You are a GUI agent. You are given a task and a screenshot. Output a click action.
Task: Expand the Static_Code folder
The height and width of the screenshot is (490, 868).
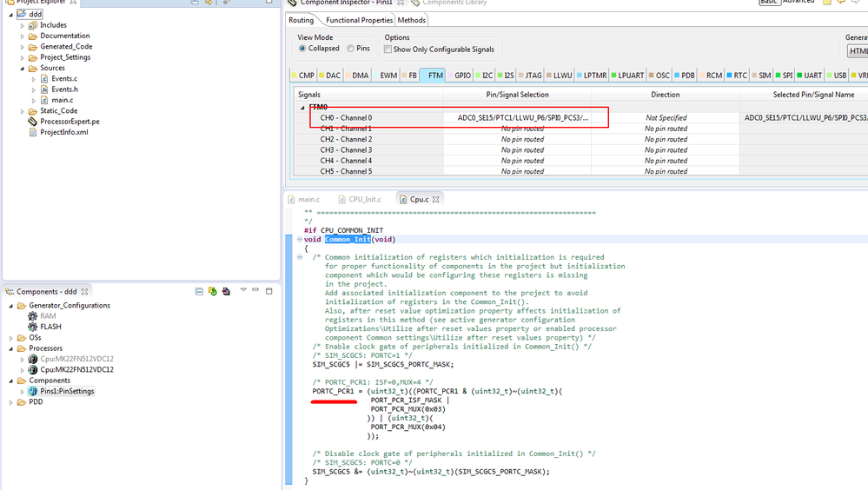click(22, 110)
